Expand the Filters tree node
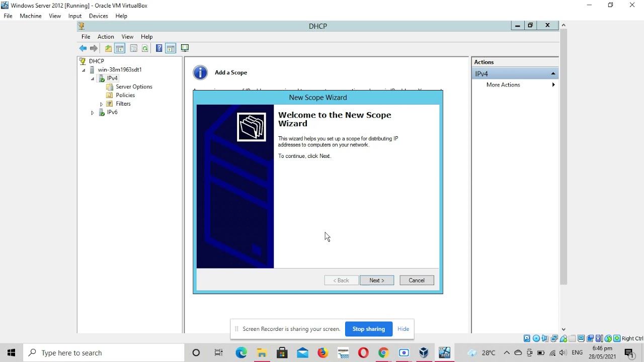 coord(101,104)
